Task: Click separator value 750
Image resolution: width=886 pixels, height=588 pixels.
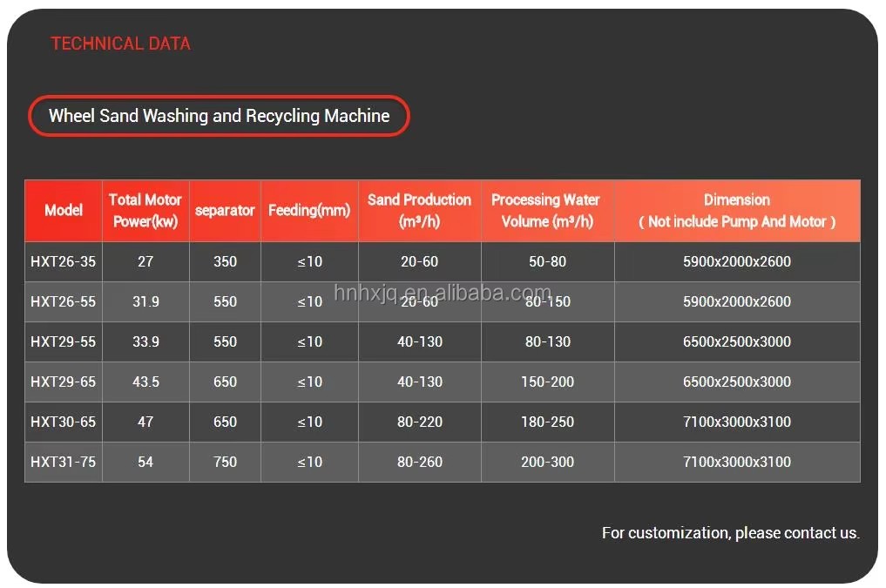Action: pos(225,462)
